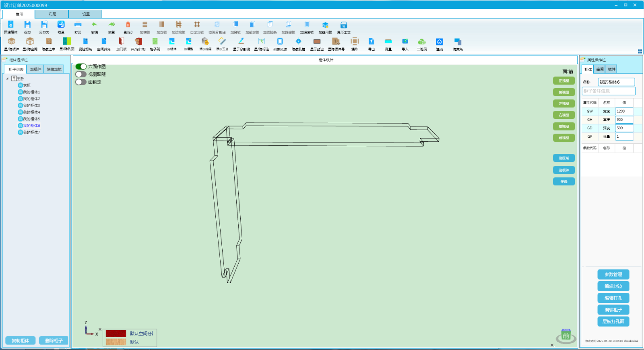
Task: Toggle 显/隐板件 board visibility icon
Action: (12, 41)
